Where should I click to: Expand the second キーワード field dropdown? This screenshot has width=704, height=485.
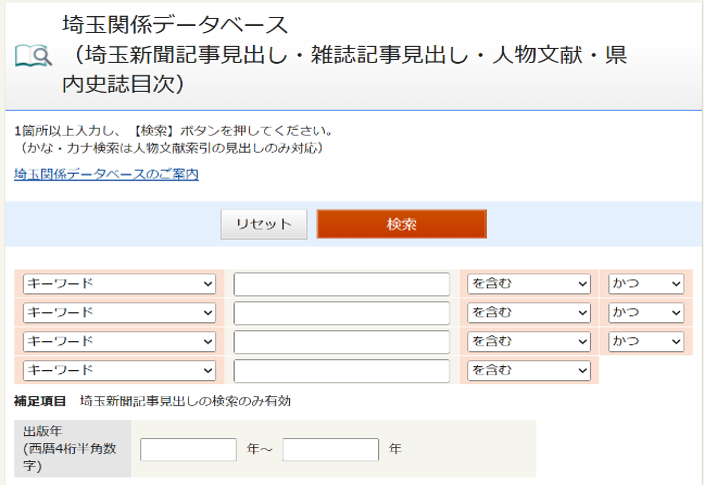click(x=119, y=313)
